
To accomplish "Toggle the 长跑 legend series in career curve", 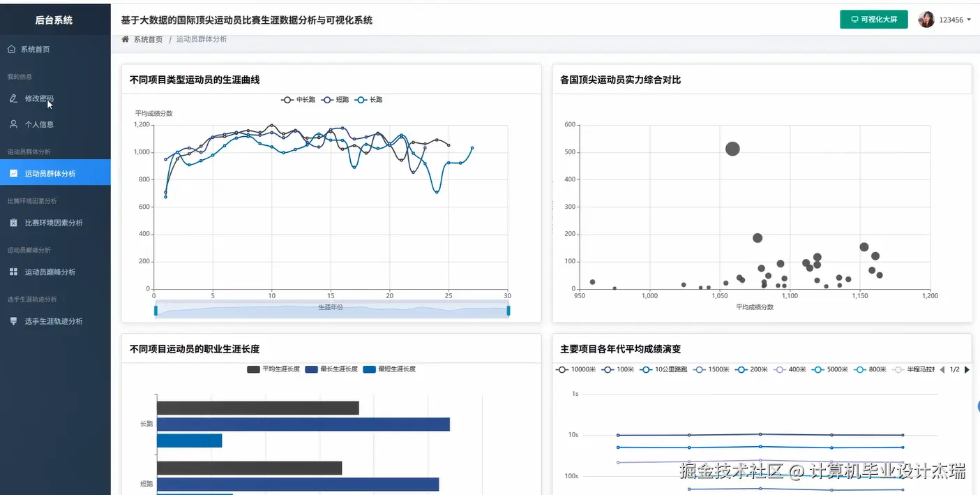I will (369, 100).
